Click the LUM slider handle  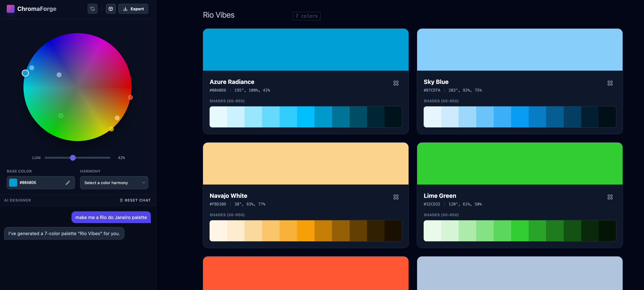[x=73, y=158]
